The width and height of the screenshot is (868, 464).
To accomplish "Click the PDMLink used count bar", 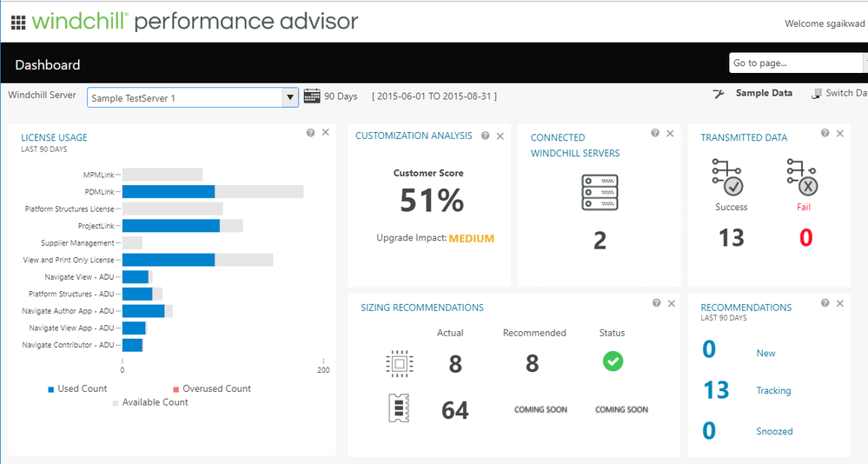I will click(169, 191).
